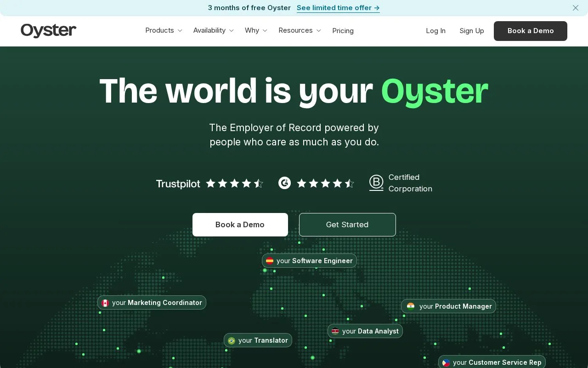The height and width of the screenshot is (368, 588).
Task: Select the your Customer Service Rep tag
Action: pyautogui.click(x=492, y=362)
